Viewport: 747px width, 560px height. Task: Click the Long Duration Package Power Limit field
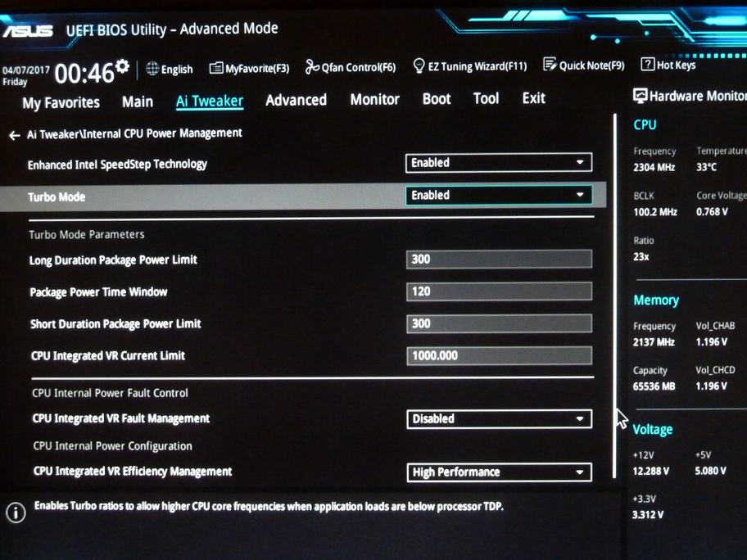(500, 259)
